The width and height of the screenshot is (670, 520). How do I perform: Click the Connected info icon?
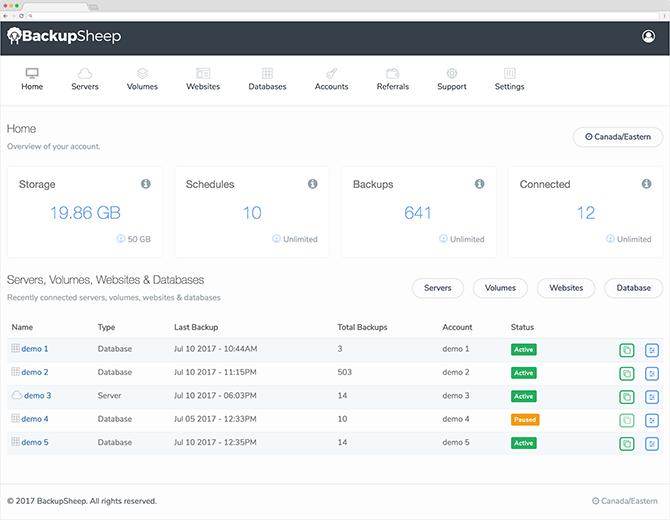646,184
